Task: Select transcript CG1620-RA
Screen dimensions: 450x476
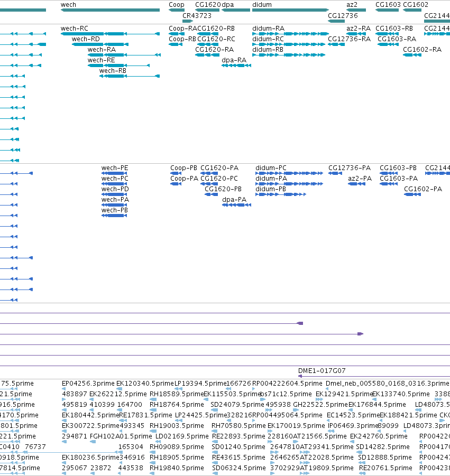Action: [214, 50]
